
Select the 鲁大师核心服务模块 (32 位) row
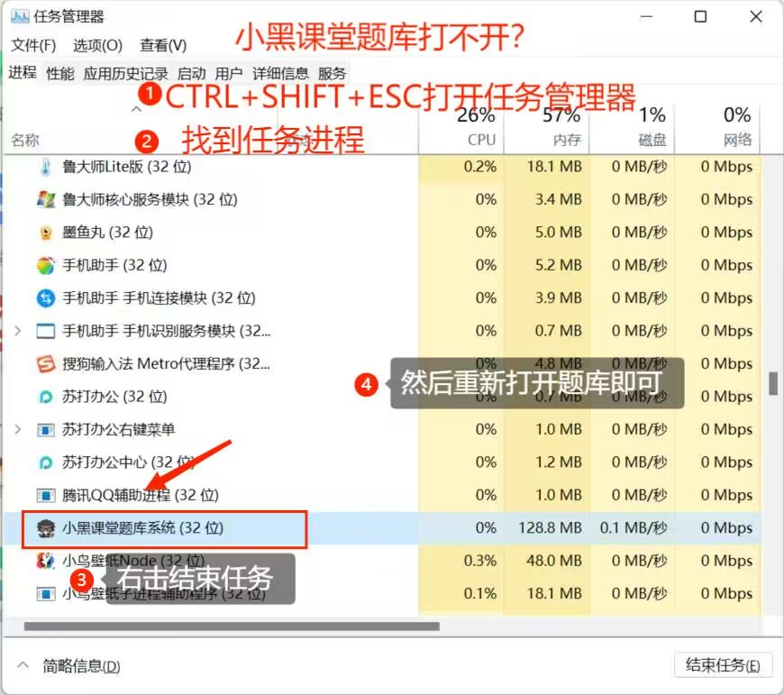point(382,199)
